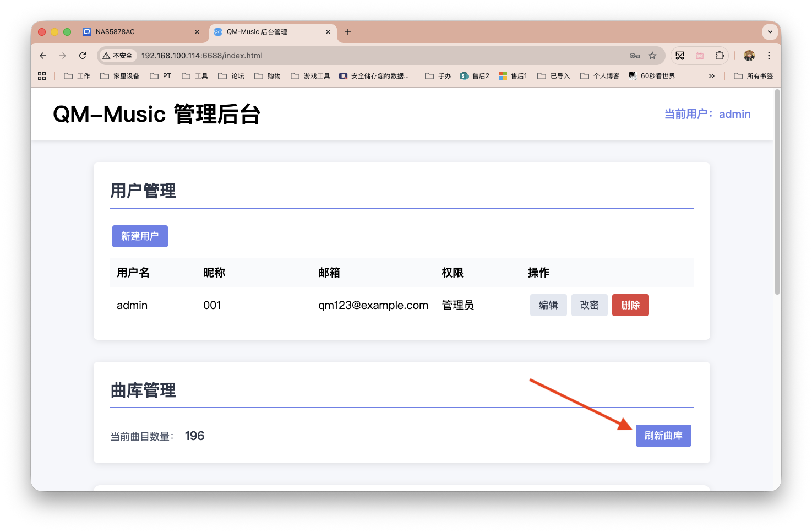
Task: Expand the bookmarks overflow double-arrow
Action: (x=712, y=75)
